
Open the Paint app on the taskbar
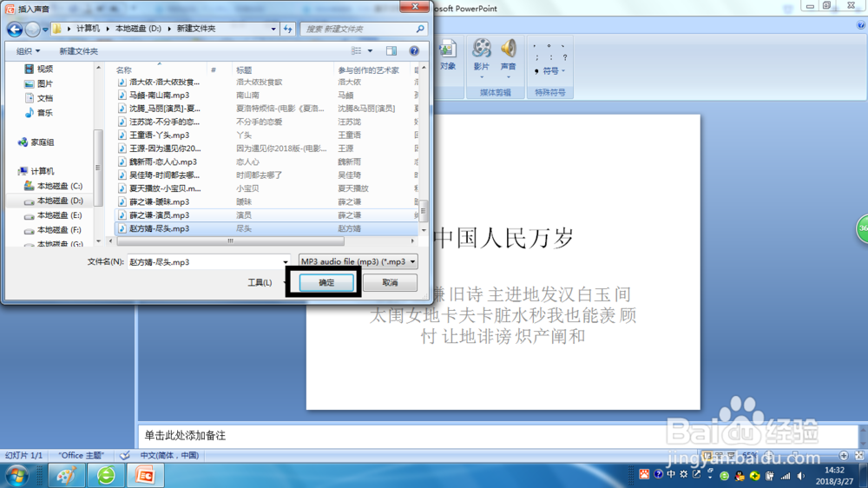click(x=67, y=475)
